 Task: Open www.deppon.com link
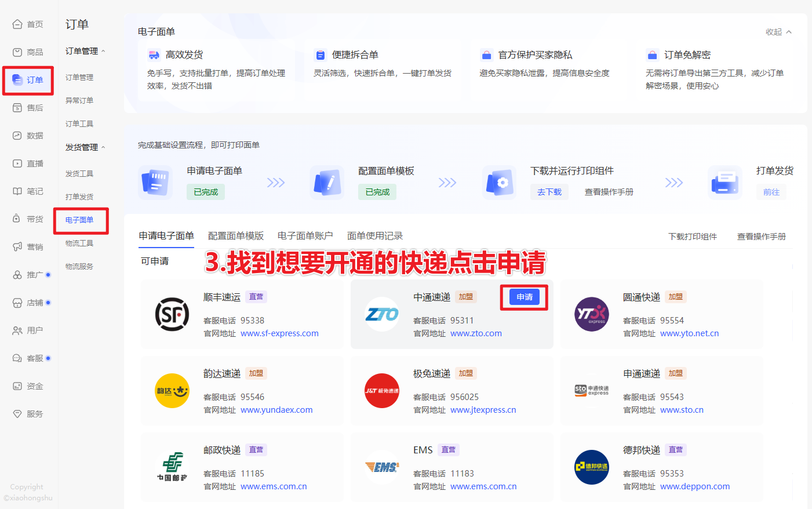tap(695, 486)
